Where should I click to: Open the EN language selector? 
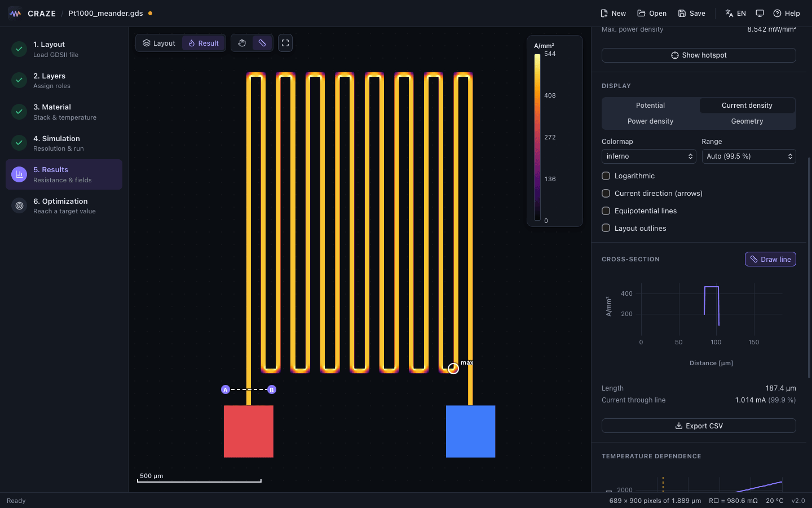(735, 13)
